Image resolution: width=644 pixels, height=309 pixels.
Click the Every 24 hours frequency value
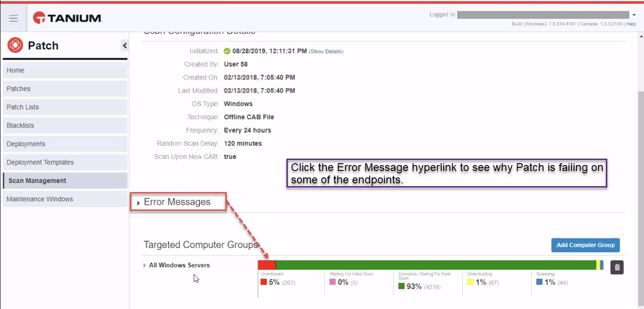[x=247, y=130]
